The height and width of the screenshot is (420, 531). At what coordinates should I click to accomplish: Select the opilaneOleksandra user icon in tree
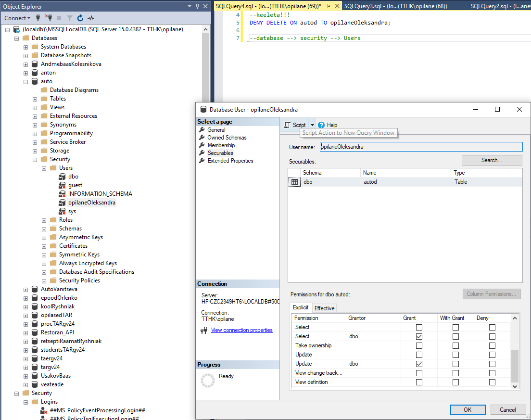[62, 203]
